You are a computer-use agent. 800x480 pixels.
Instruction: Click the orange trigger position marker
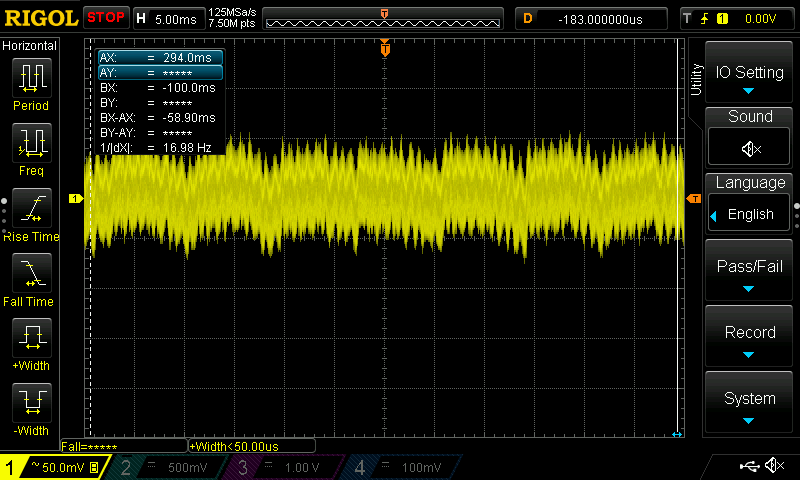pos(385,48)
